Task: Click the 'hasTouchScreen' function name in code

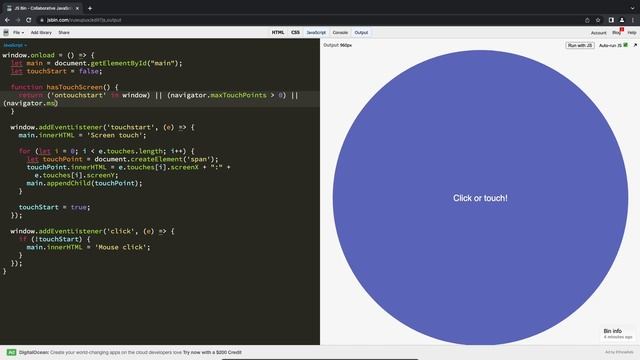Action: (74, 87)
